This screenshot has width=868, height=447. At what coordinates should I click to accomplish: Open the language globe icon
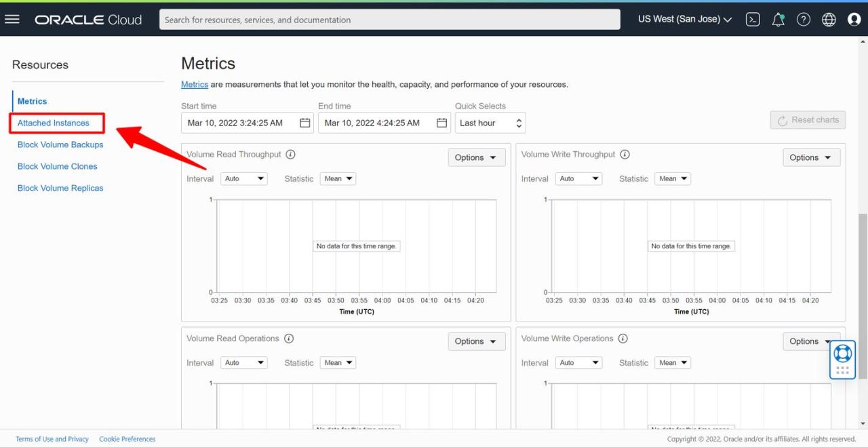tap(829, 20)
